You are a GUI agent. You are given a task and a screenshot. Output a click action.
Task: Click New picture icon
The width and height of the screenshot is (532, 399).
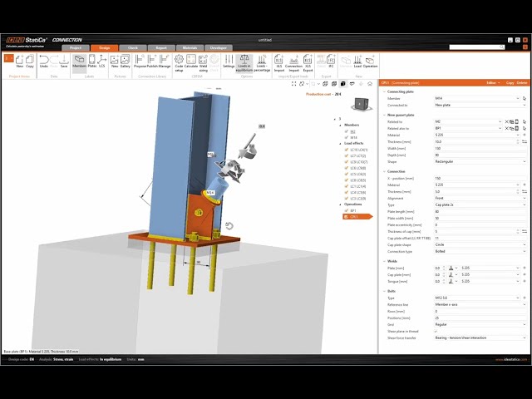point(115,62)
